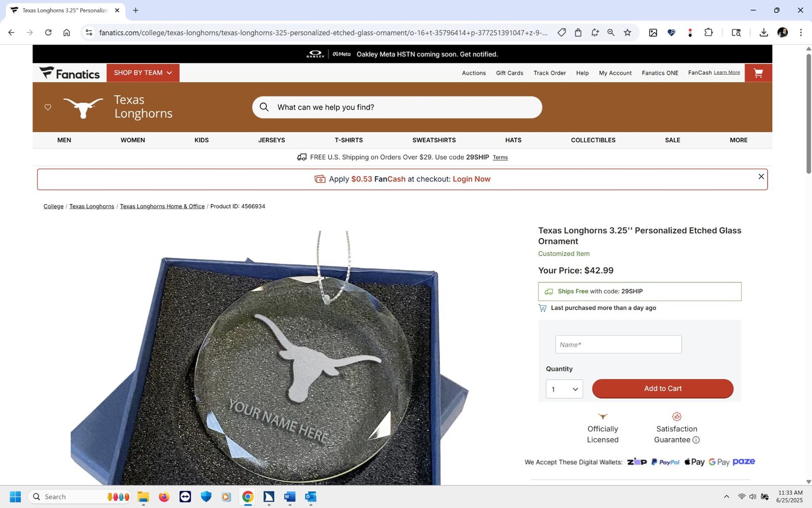This screenshot has width=812, height=508.
Task: Open the COLLECTIBLES category
Action: (593, 140)
